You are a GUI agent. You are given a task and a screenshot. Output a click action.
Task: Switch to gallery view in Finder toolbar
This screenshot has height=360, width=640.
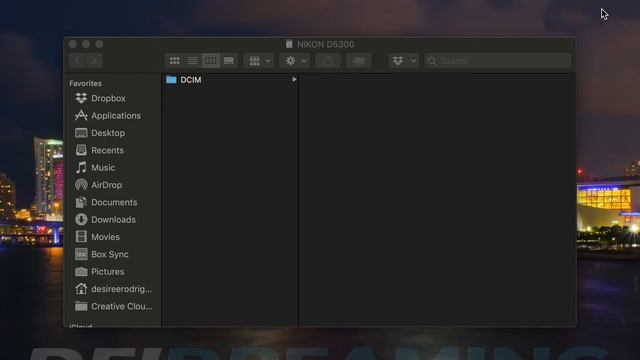(229, 61)
